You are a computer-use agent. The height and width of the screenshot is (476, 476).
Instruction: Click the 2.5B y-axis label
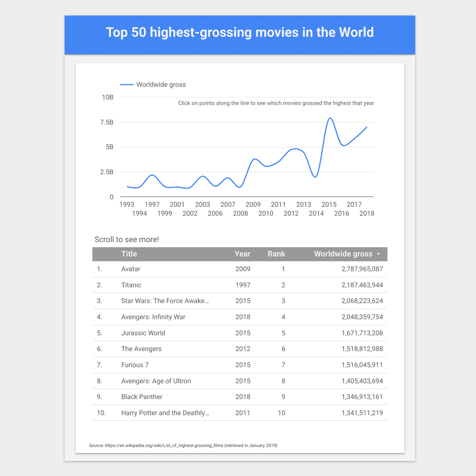107,172
